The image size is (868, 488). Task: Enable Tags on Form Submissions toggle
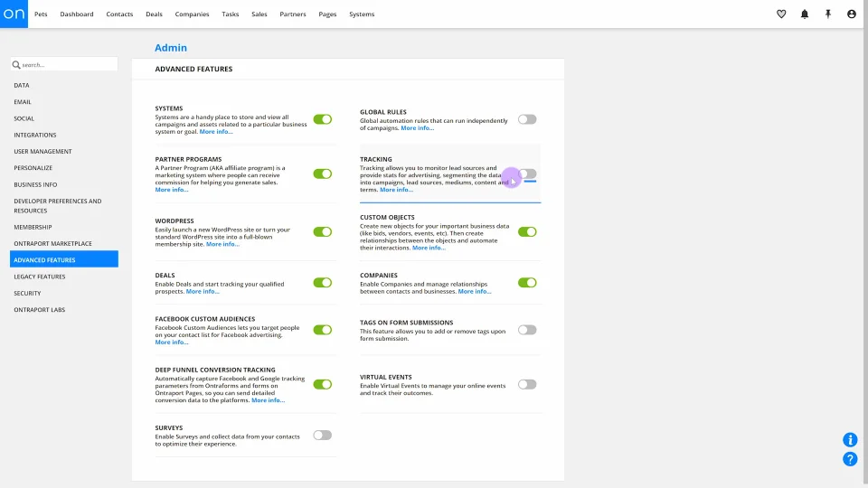pyautogui.click(x=527, y=330)
